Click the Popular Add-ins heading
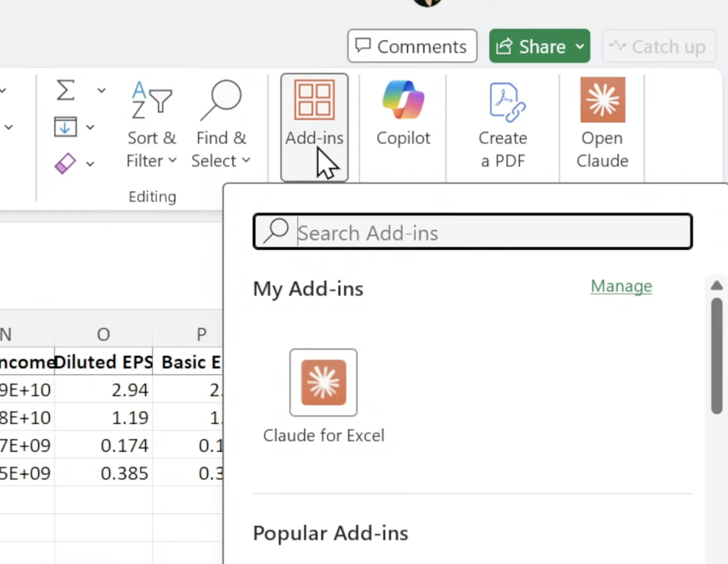 pyautogui.click(x=330, y=533)
